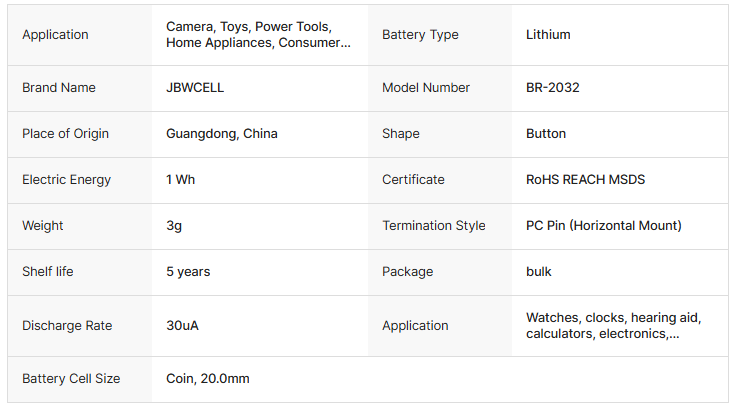Click the Battery Type label
The image size is (732, 405).
(420, 35)
